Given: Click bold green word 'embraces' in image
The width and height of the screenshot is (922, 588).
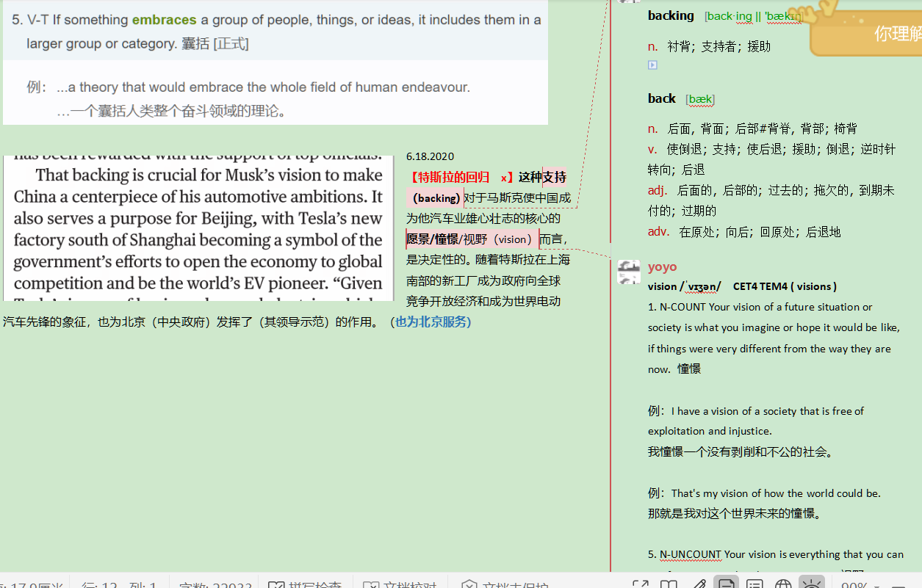Looking at the screenshot, I should pyautogui.click(x=164, y=20).
